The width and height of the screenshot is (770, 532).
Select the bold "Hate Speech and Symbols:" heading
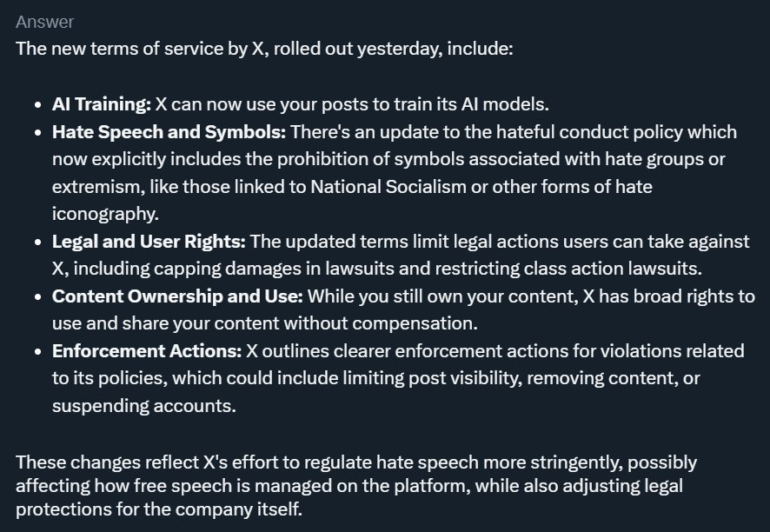(169, 132)
